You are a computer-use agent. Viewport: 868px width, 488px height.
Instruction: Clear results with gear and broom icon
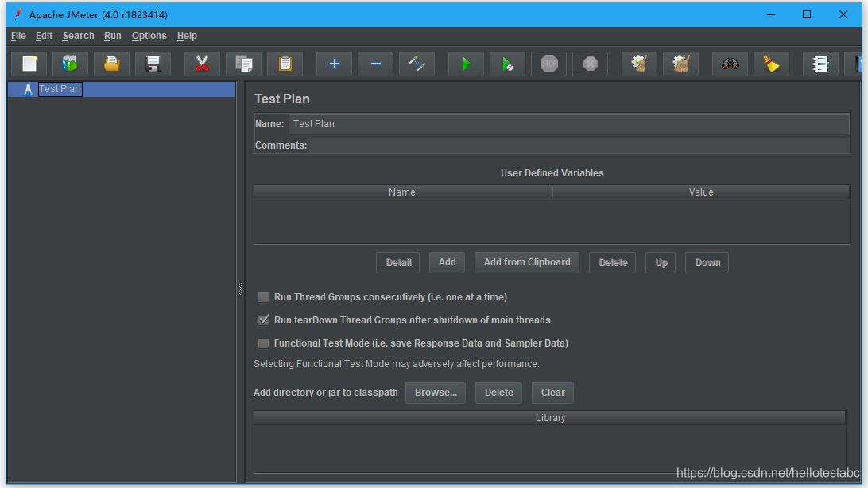[x=639, y=64]
